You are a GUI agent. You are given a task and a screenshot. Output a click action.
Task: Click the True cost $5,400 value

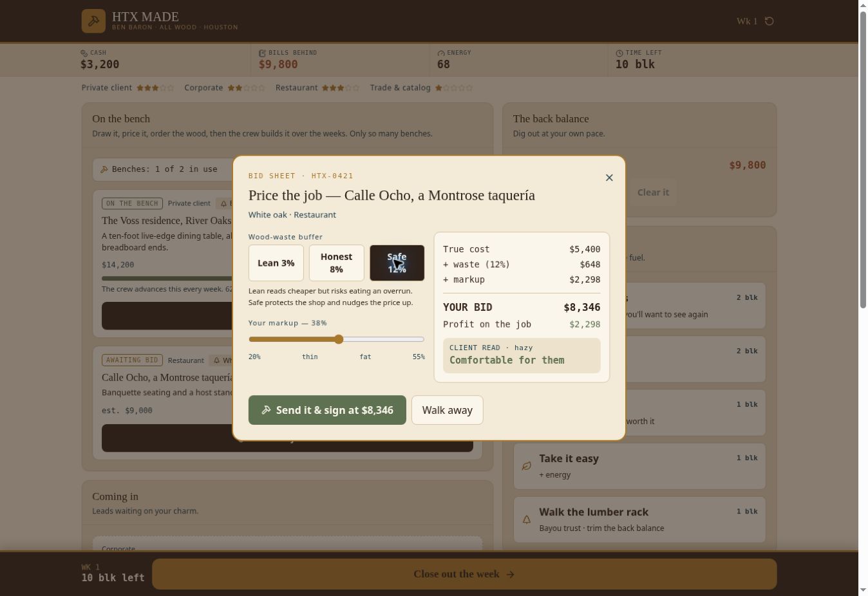pos(585,249)
